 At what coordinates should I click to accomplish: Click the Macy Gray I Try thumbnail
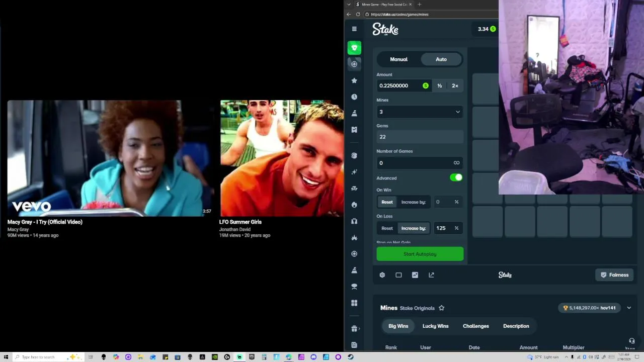[x=110, y=158]
